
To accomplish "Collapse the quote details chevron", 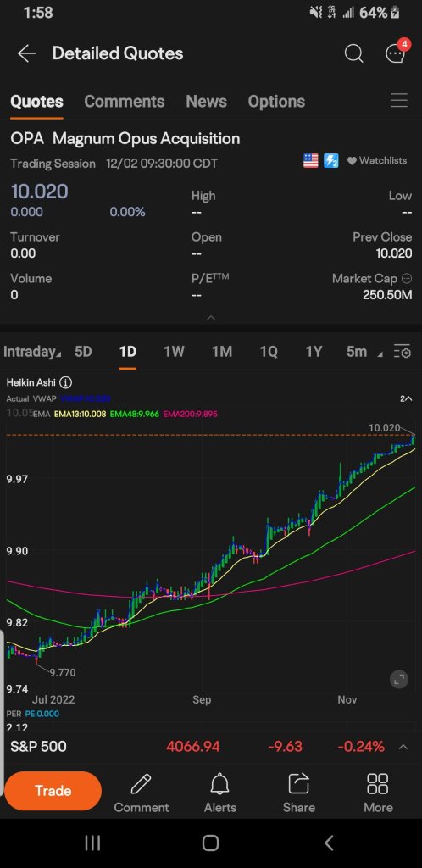I will click(211, 319).
